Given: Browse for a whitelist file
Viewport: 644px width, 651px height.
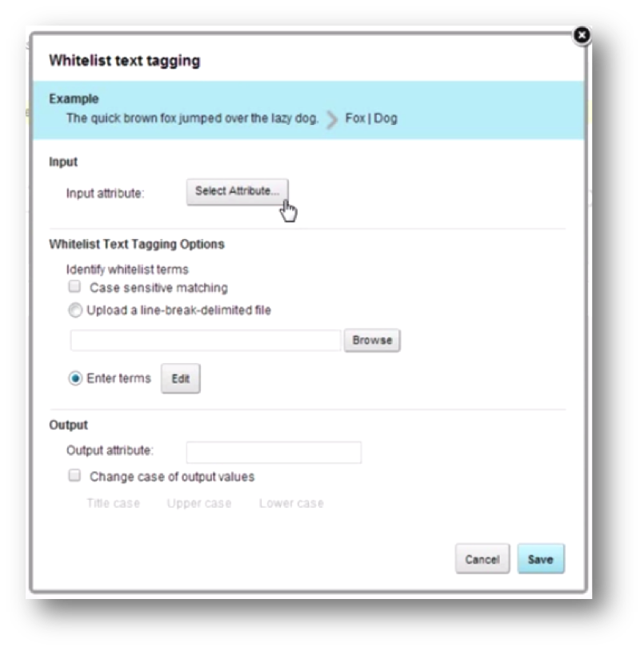Looking at the screenshot, I should (x=372, y=341).
